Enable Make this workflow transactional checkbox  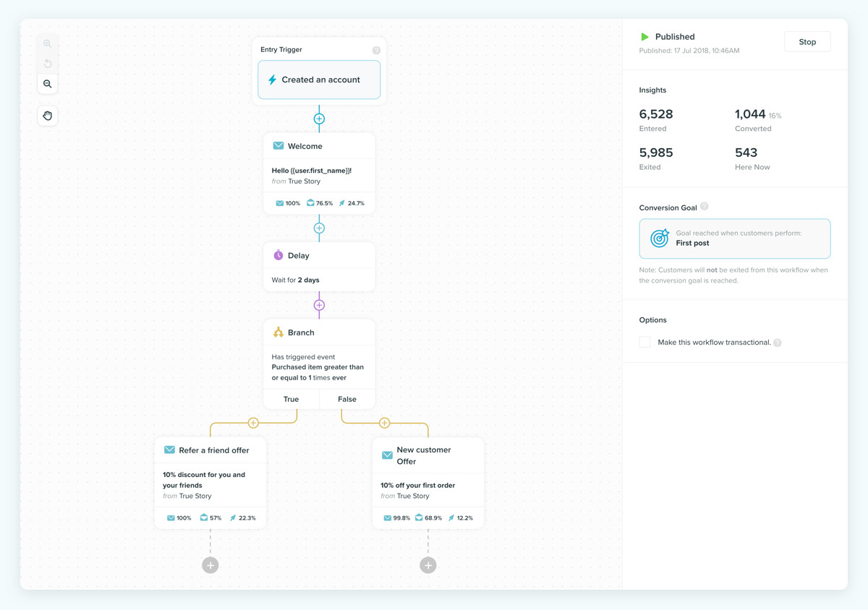[644, 342]
